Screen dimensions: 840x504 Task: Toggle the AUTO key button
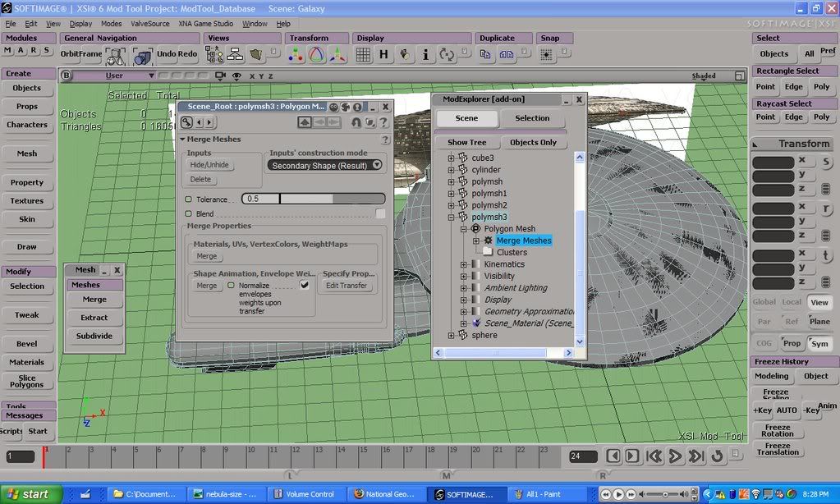pyautogui.click(x=787, y=410)
